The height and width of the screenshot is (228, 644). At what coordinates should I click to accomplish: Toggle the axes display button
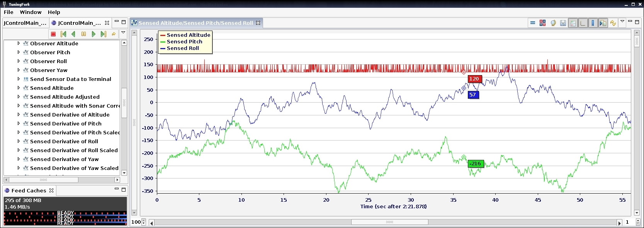583,23
